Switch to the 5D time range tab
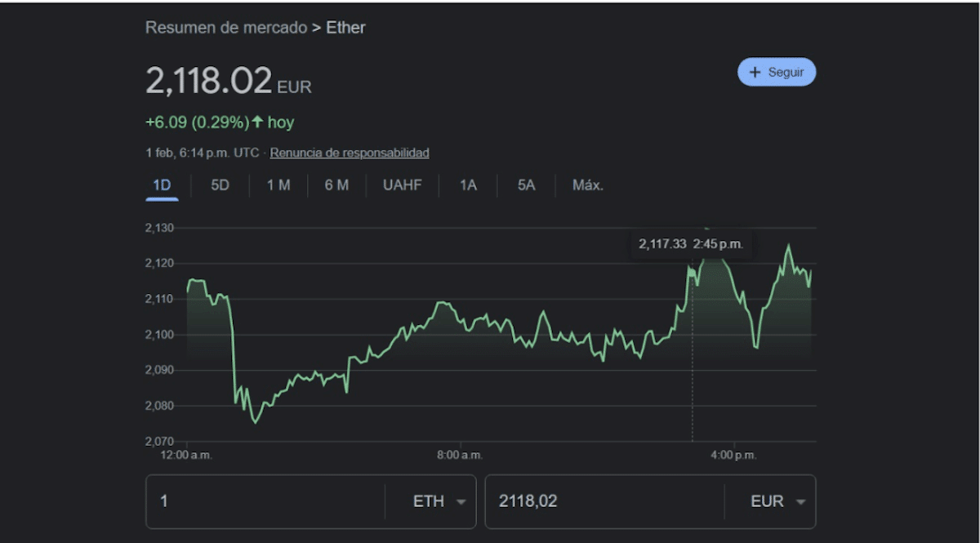 point(220,185)
